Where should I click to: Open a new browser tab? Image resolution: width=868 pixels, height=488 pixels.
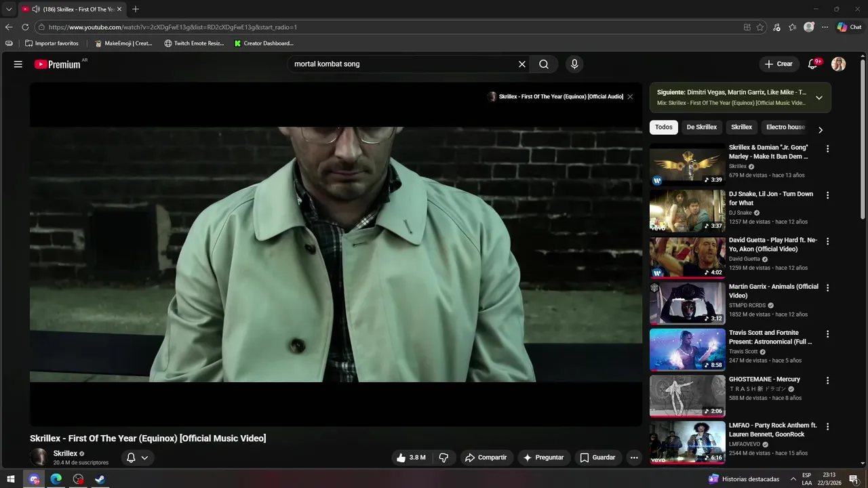(136, 9)
